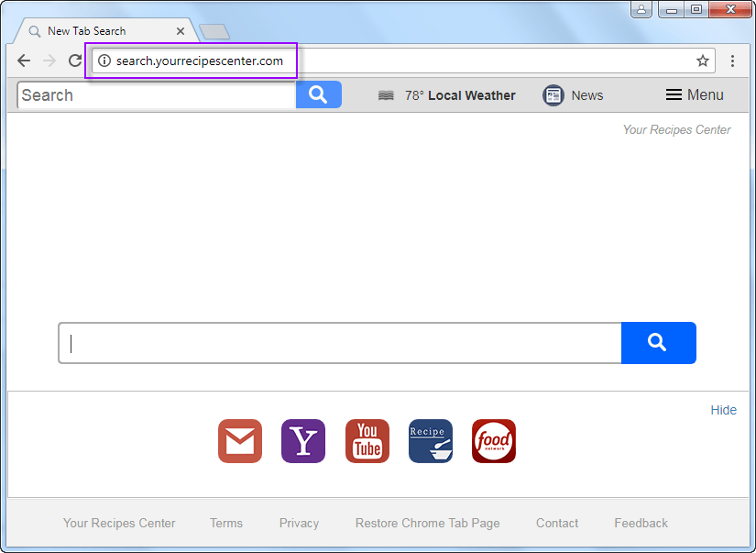The image size is (756, 553).
Task: Open the YouTube shortcut icon
Action: 367,441
